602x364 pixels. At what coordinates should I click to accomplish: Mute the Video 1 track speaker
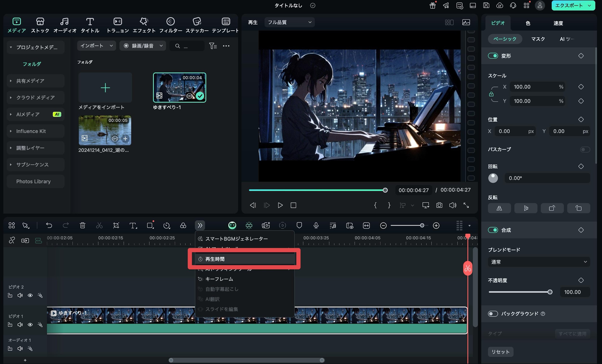(20, 325)
